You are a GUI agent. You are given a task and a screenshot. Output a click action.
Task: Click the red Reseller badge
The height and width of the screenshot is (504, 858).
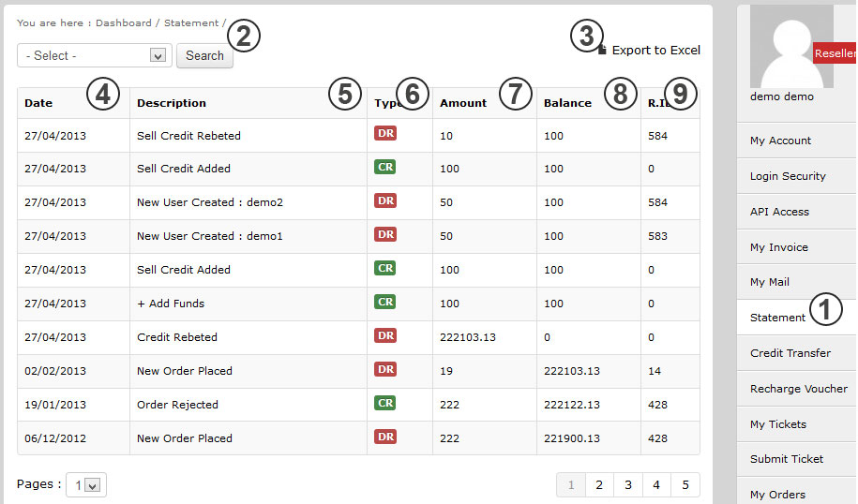(835, 54)
